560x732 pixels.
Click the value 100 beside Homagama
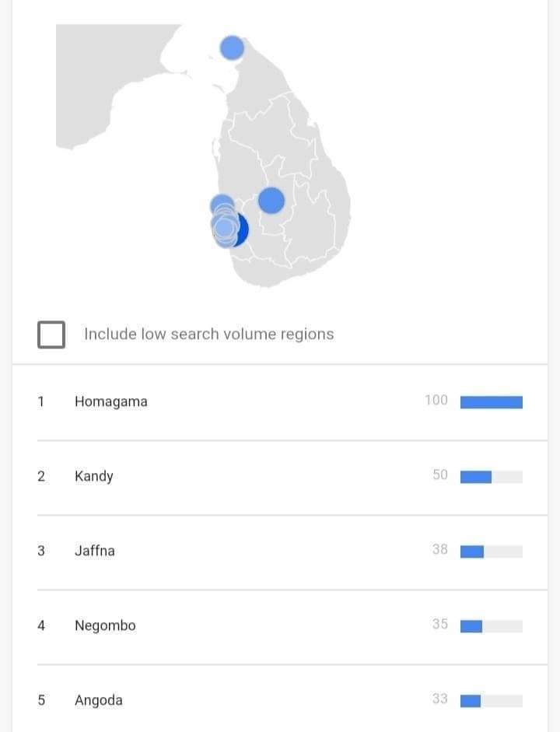436,400
